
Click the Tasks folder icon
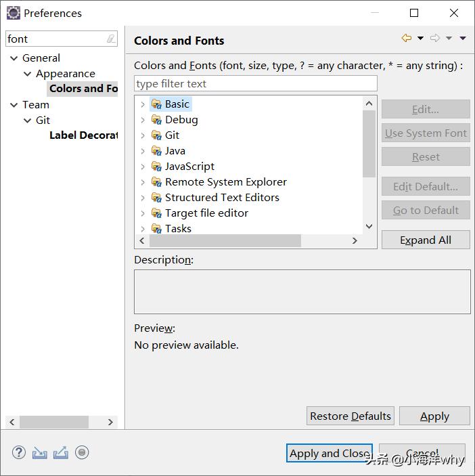click(x=156, y=229)
